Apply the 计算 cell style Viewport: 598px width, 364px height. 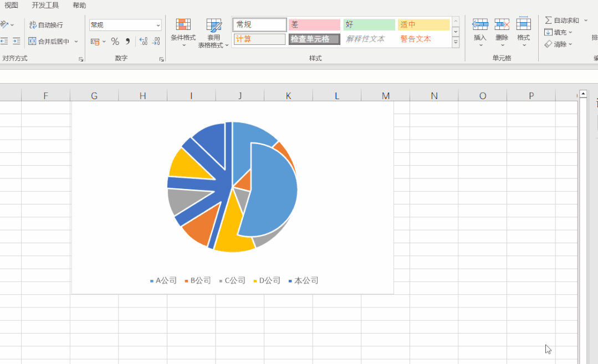pos(259,39)
